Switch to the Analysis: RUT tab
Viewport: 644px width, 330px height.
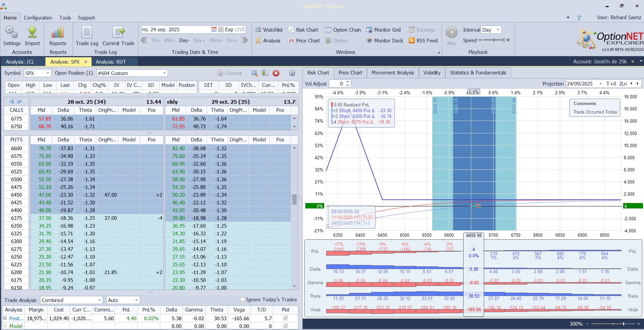coord(111,62)
